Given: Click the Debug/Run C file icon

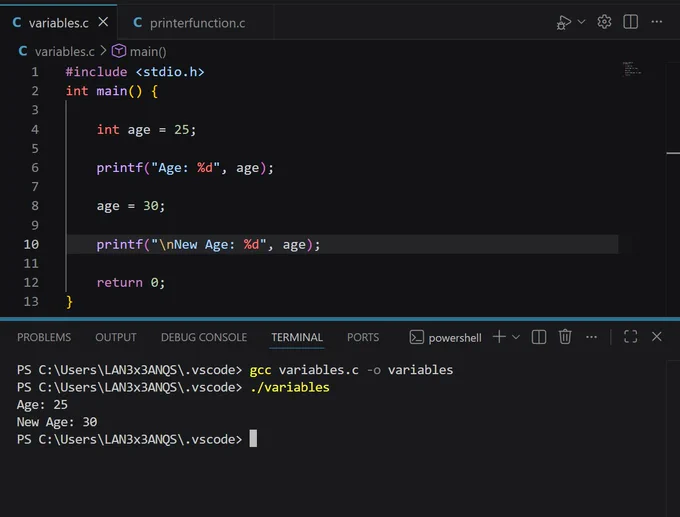Looking at the screenshot, I should click(564, 22).
